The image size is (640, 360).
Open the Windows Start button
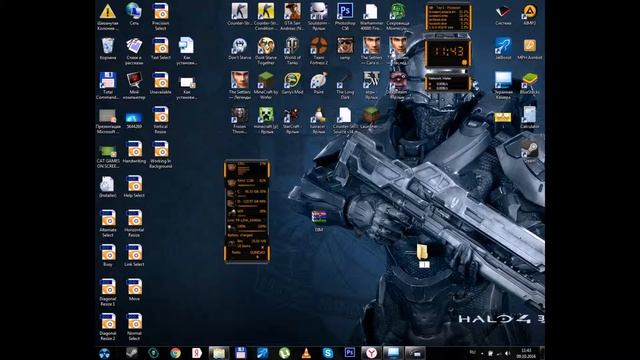pos(104,353)
